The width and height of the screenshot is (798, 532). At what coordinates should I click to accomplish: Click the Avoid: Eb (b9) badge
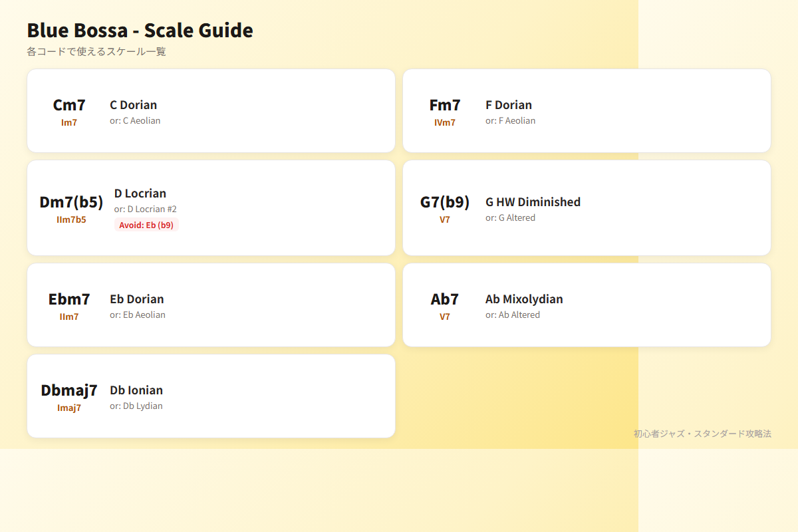146,225
